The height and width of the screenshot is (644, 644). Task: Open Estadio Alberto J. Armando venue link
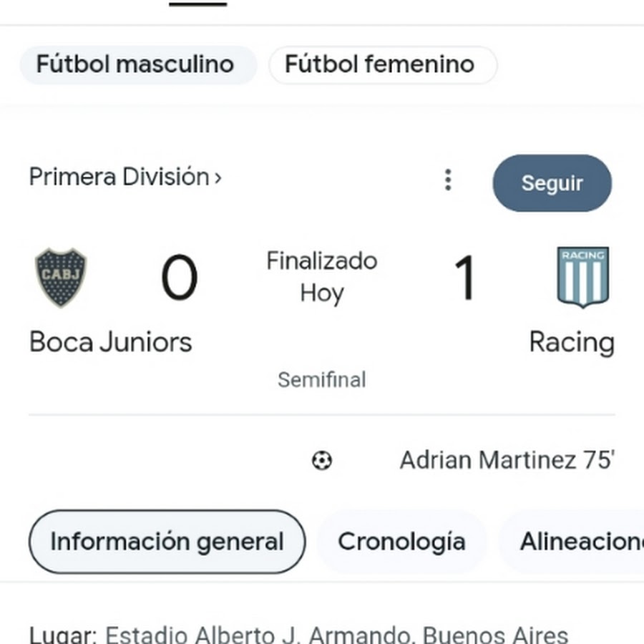click(x=336, y=635)
